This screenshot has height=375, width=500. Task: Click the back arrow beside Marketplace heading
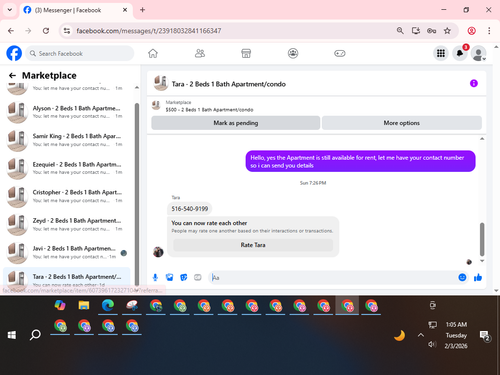click(x=12, y=76)
